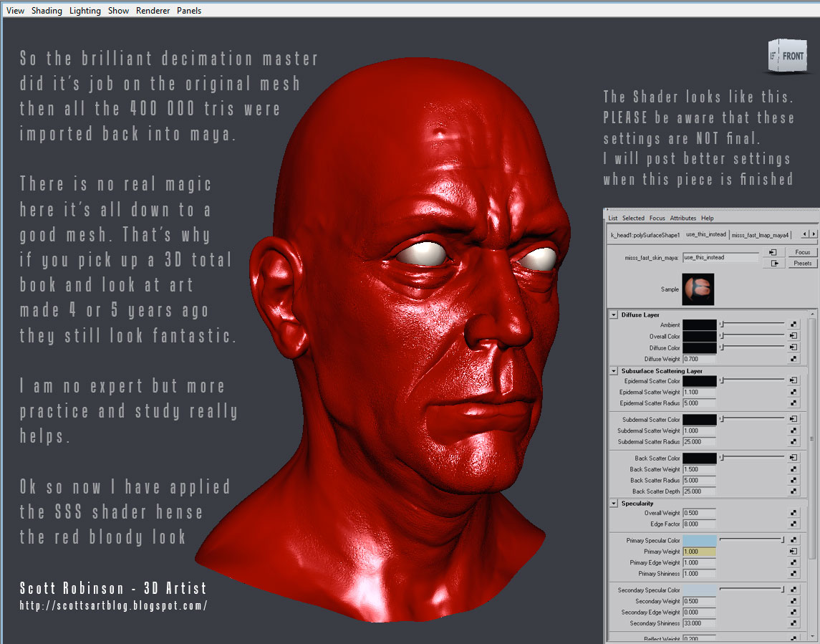Open the Panels menu

click(189, 11)
